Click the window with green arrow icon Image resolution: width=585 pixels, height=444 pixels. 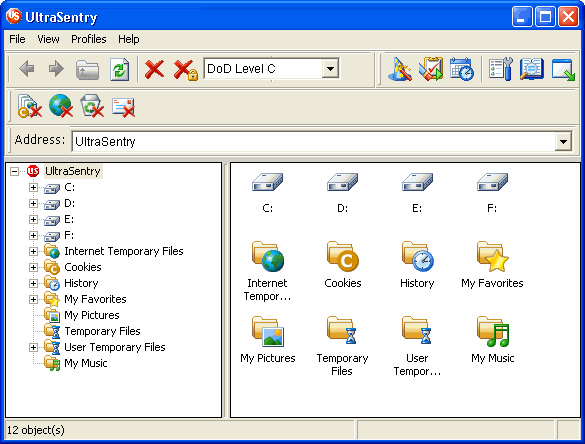click(x=563, y=69)
